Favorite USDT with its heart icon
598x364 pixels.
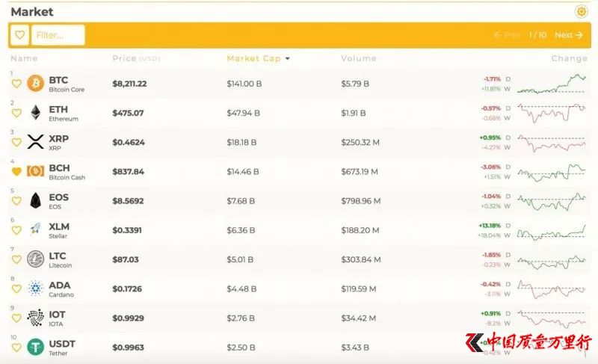point(16,348)
